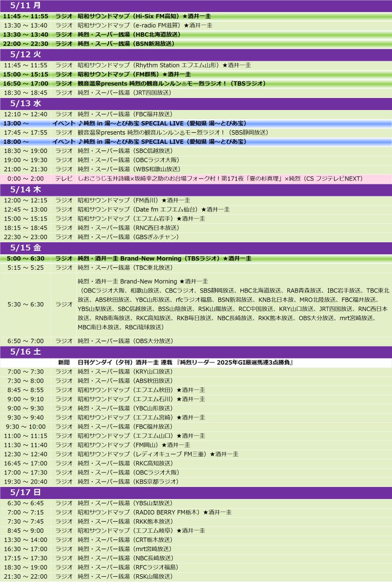
Task: Select お台場フォーク村（CS フジテレビNEXT）entry
Action: tap(220, 178)
